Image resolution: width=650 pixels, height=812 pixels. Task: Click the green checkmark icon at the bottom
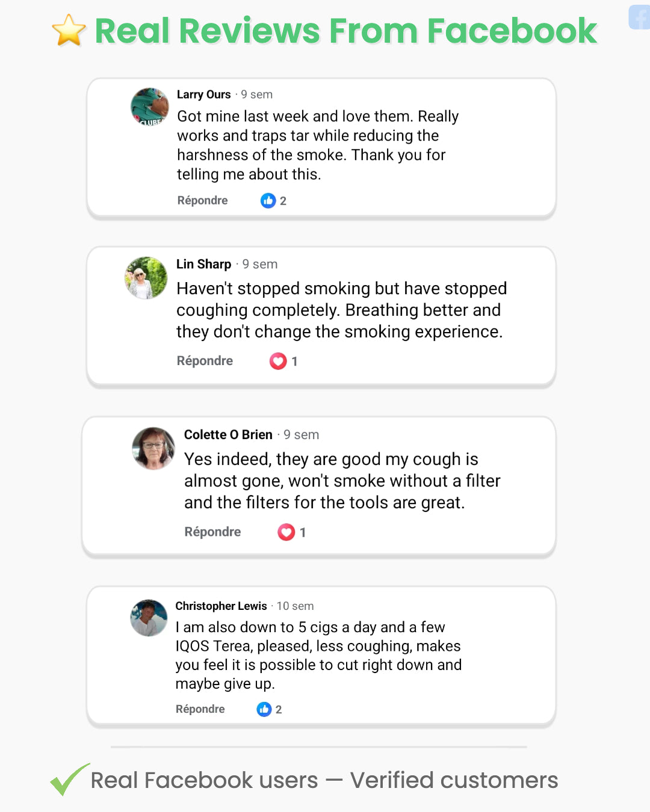click(69, 780)
